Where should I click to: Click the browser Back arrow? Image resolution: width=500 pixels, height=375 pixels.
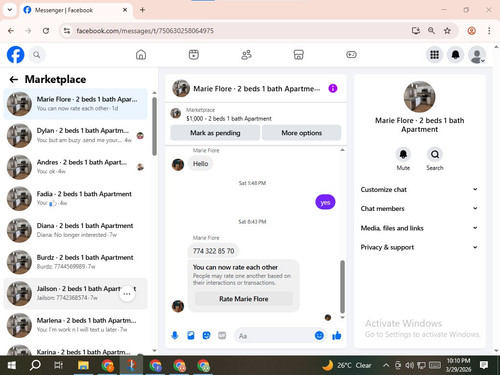click(11, 31)
